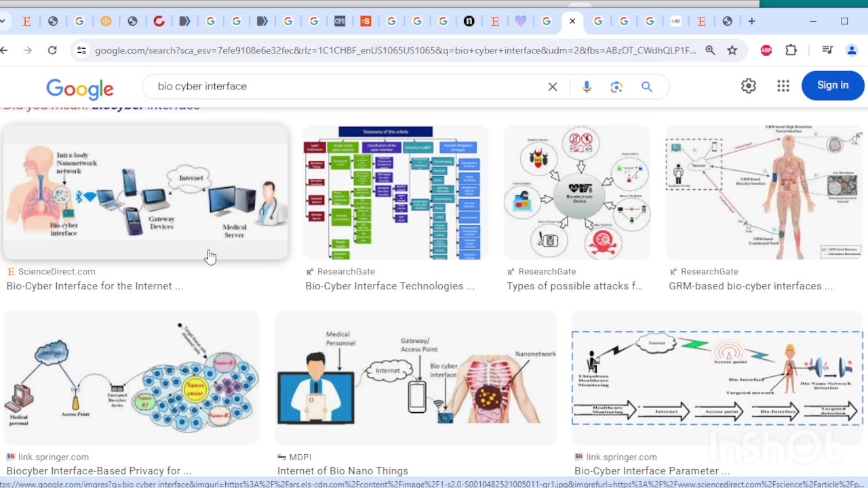Switch to the orange circle icon tab
This screenshot has width=868, height=488.
point(106,21)
